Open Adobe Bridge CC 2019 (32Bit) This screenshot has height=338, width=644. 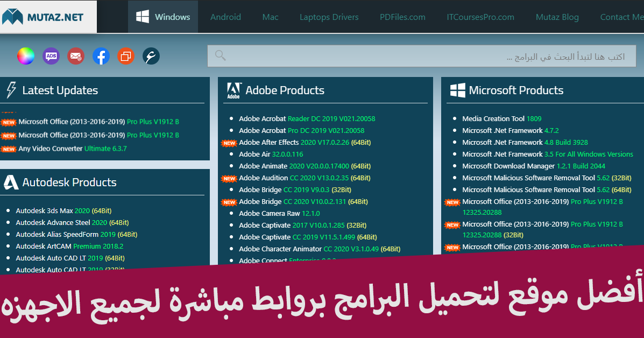295,190
